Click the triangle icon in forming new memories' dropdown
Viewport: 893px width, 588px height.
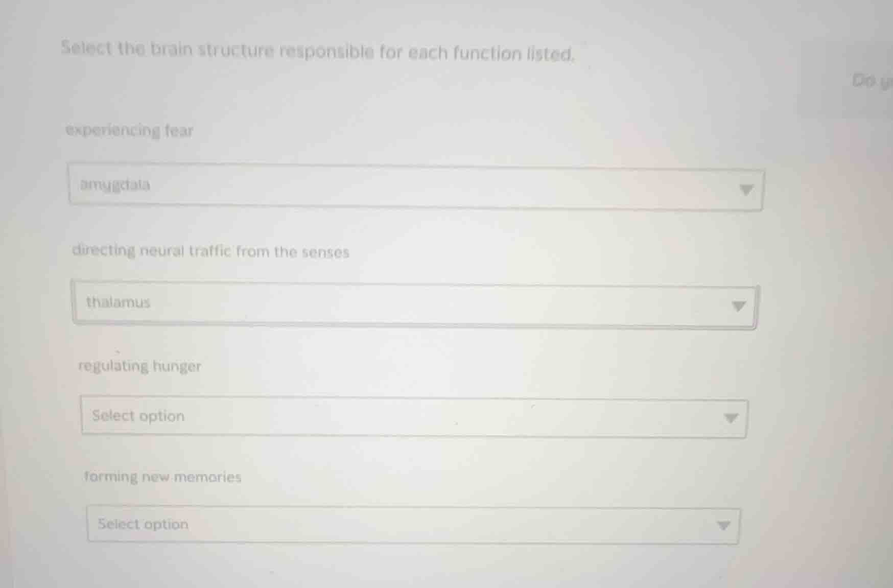coord(723,526)
